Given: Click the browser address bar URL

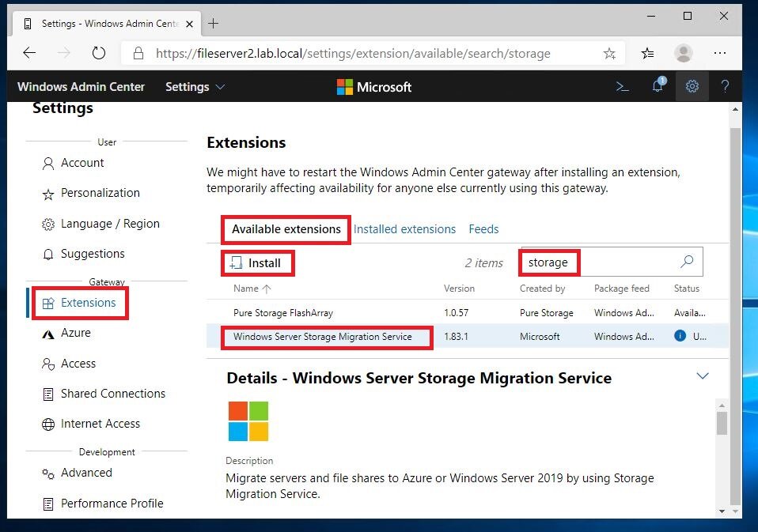Looking at the screenshot, I should 353,53.
